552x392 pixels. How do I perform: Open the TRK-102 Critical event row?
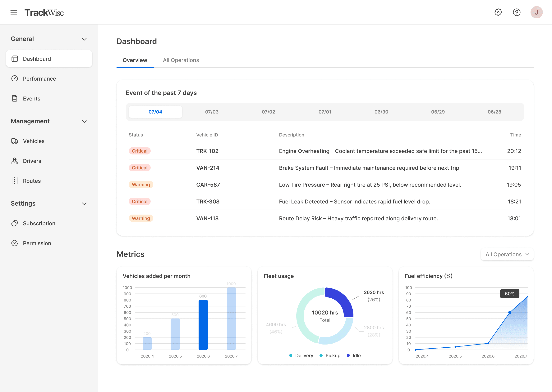[x=324, y=151]
